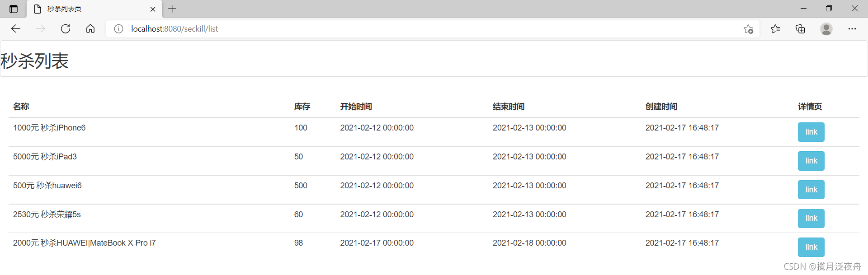Open link for 1000元 秒杀iPhone6
This screenshot has height=275, width=868.
811,132
